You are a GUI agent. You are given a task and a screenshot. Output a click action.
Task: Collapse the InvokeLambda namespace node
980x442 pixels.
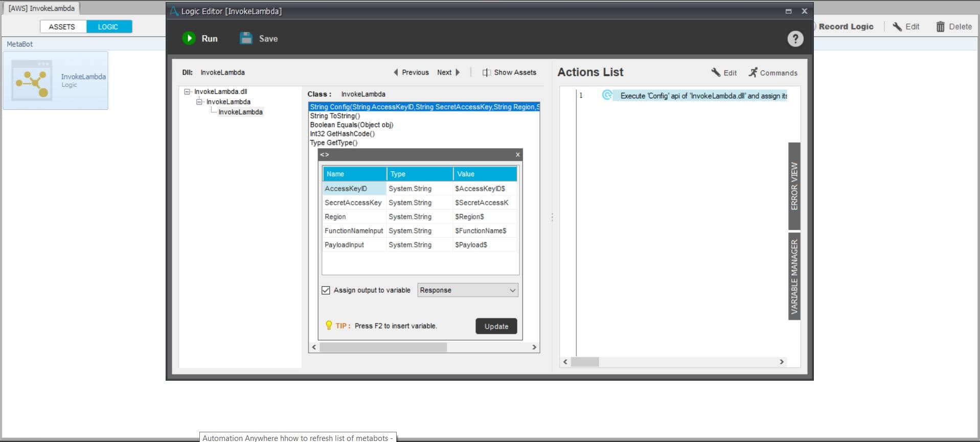tap(199, 102)
